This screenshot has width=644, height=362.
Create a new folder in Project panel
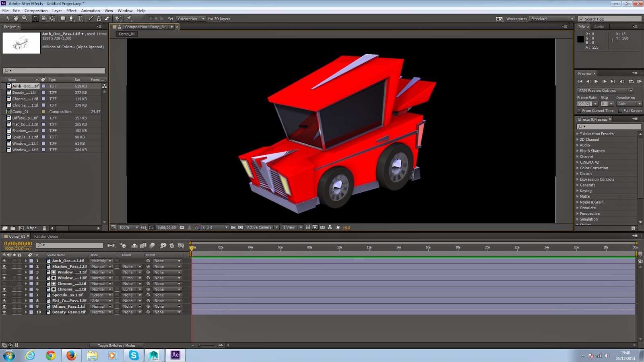pyautogui.click(x=13, y=228)
